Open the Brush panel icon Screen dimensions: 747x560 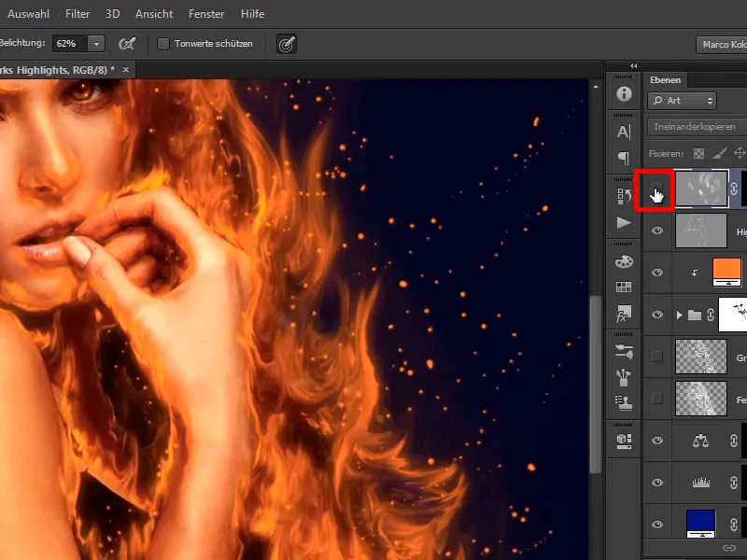click(624, 378)
